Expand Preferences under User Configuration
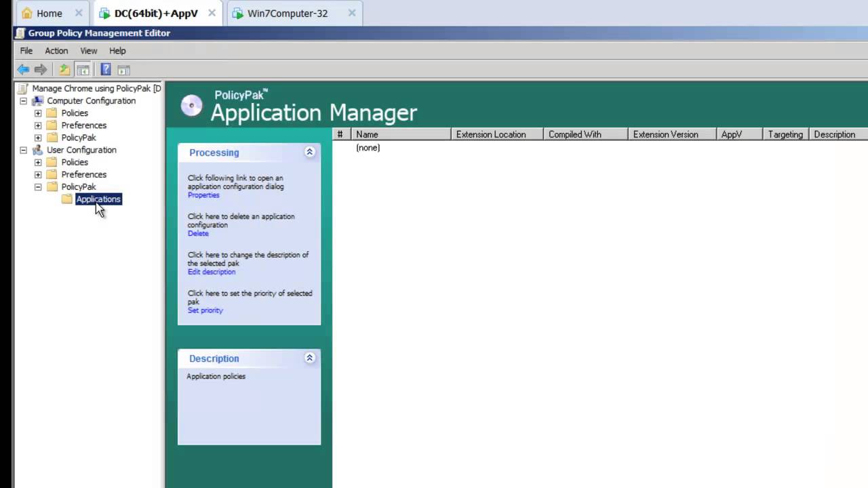 click(38, 174)
